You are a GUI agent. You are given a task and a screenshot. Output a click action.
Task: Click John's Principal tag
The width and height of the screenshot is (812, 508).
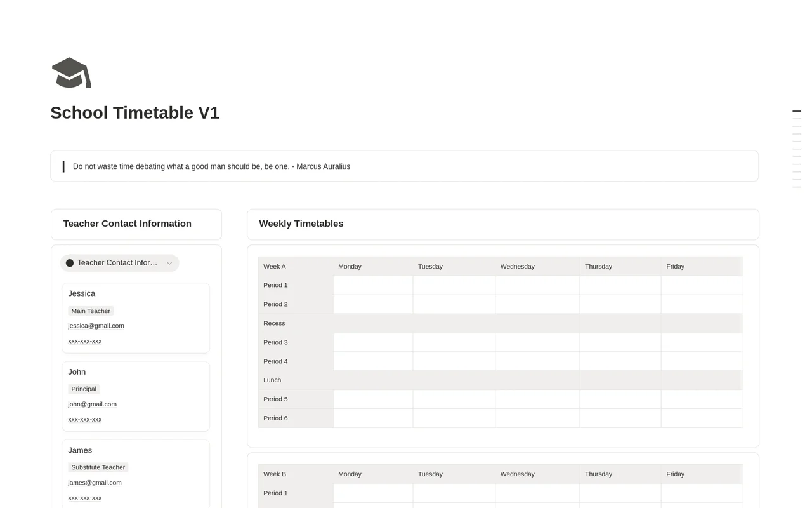pos(84,389)
